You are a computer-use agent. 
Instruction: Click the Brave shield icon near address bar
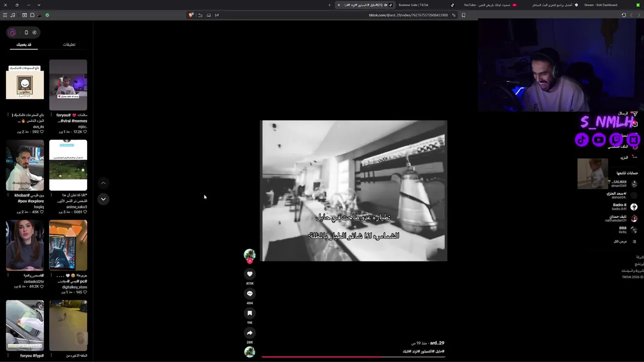pyautogui.click(x=191, y=15)
